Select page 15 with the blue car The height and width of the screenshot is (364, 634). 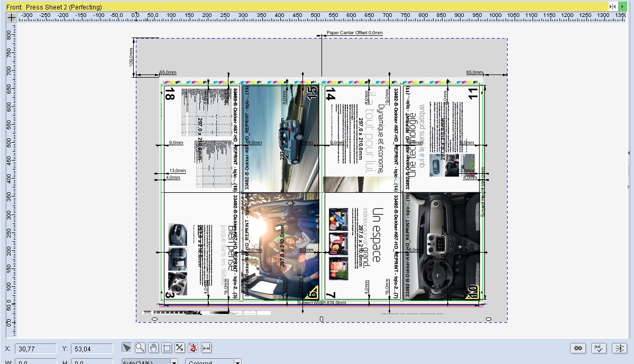click(281, 138)
